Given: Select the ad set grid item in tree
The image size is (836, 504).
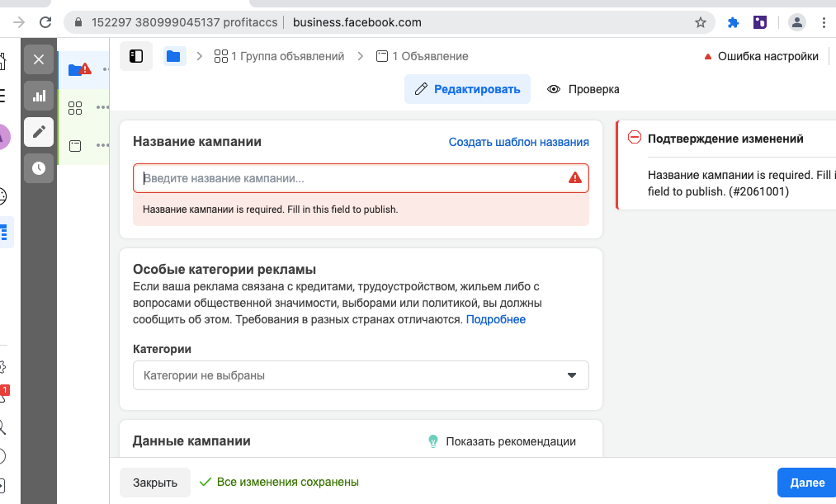Looking at the screenshot, I should tap(75, 108).
